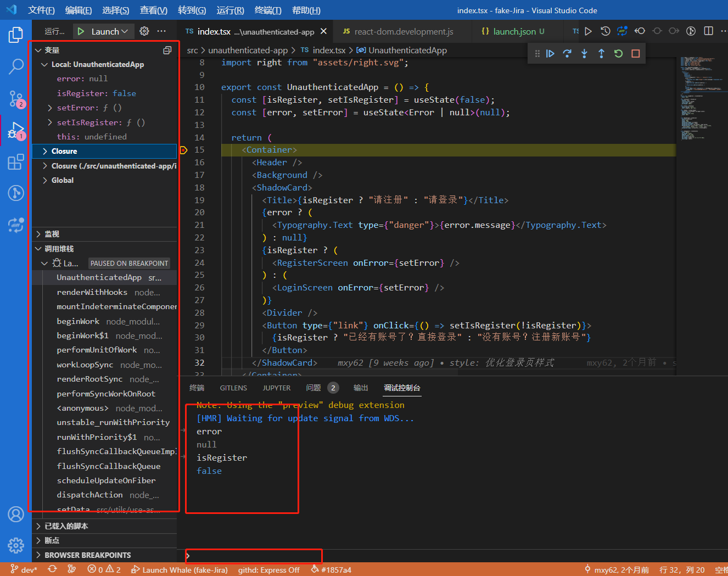Expand the selected Closure scope
This screenshot has height=576, width=728.
click(x=104, y=151)
